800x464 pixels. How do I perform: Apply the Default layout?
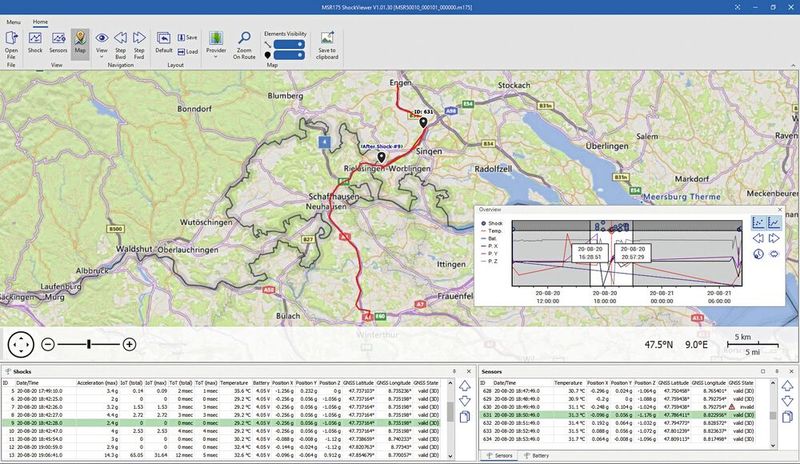[164, 43]
